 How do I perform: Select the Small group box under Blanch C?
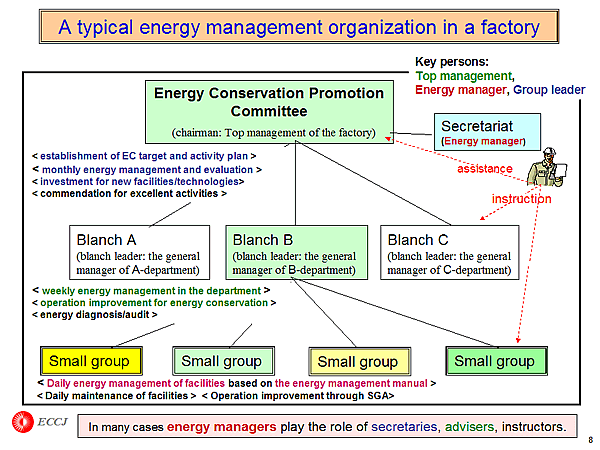pos(494,360)
